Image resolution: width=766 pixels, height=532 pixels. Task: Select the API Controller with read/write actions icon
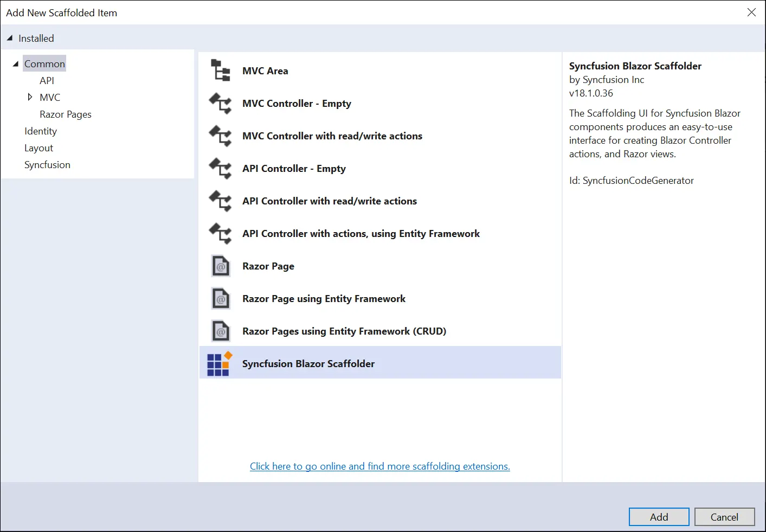click(220, 201)
